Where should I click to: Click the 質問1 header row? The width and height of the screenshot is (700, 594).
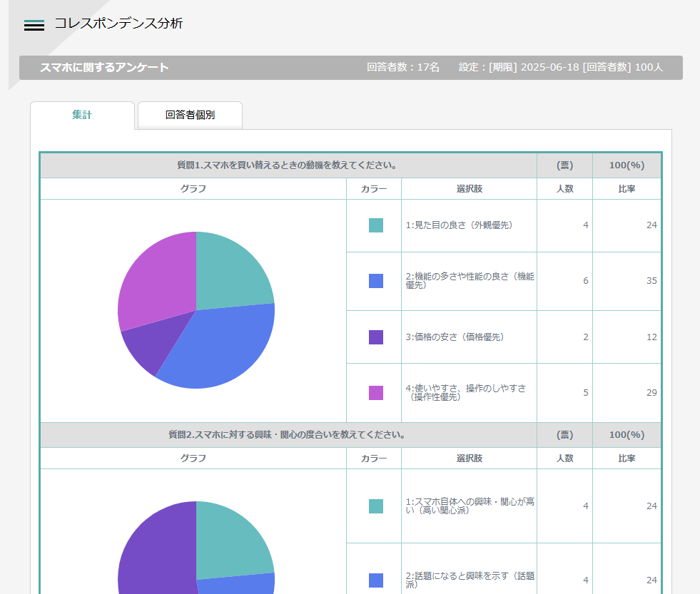coord(287,165)
